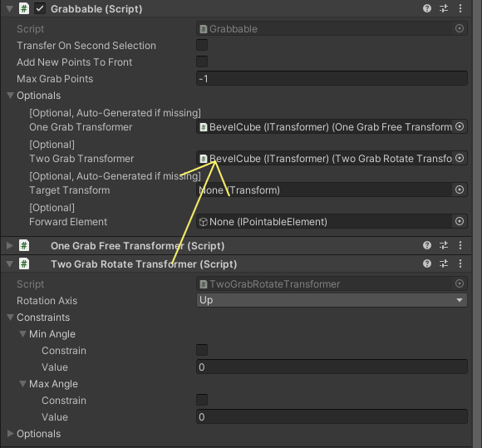Open presets for One Grab Free Transformer
This screenshot has width=482, height=448.
coord(444,245)
